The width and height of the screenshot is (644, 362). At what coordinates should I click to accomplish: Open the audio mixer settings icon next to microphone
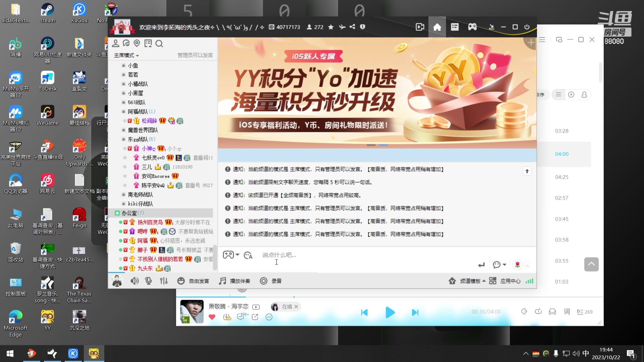164,281
